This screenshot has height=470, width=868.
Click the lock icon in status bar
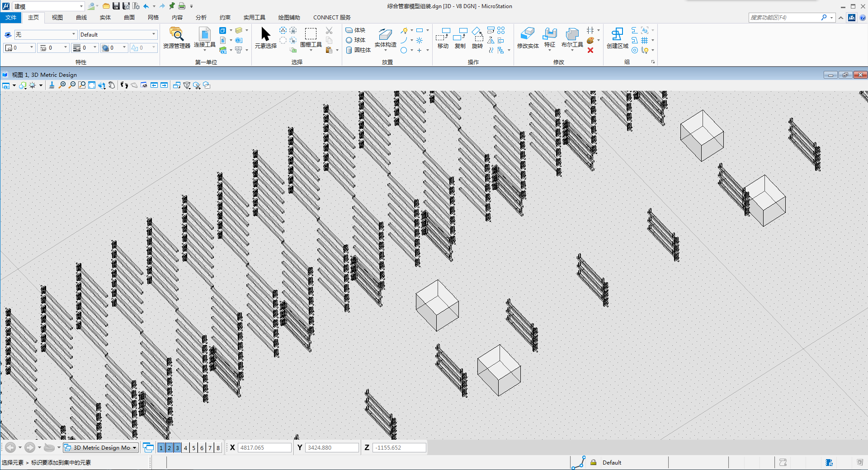point(593,462)
